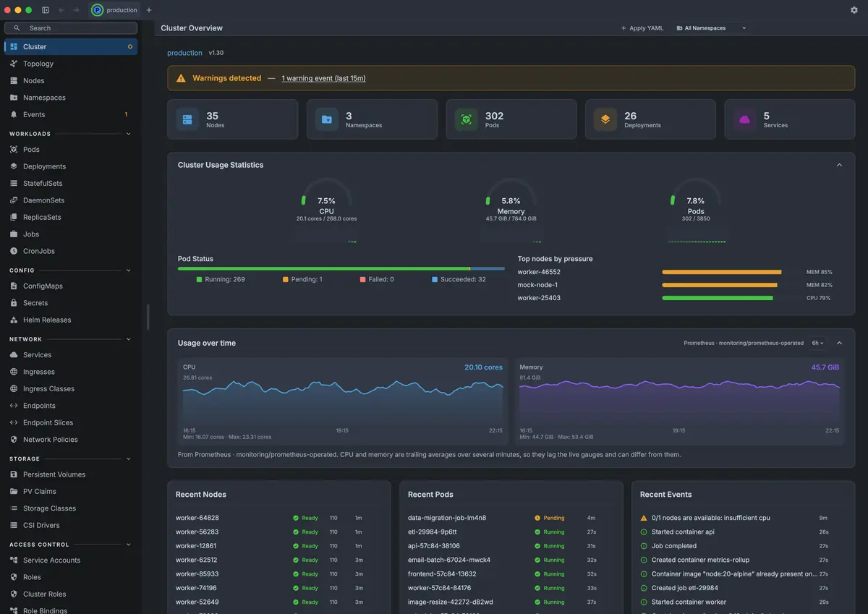
Task: Click worker-46552 in Top nodes by pressure
Action: 539,272
